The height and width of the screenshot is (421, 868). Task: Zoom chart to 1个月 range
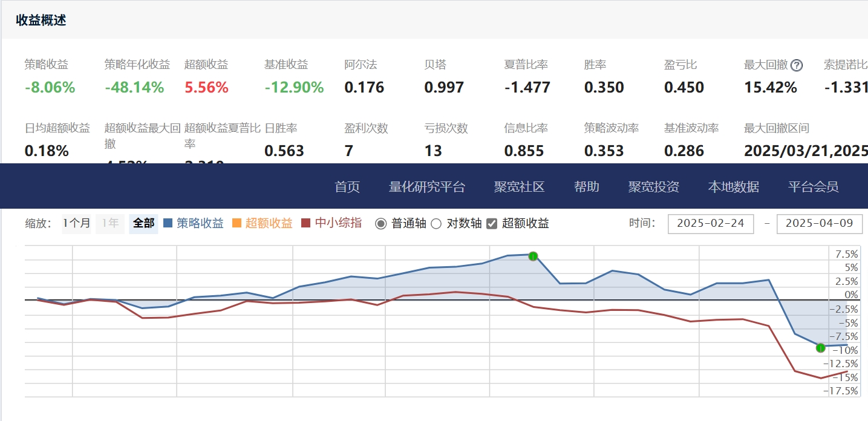point(76,224)
